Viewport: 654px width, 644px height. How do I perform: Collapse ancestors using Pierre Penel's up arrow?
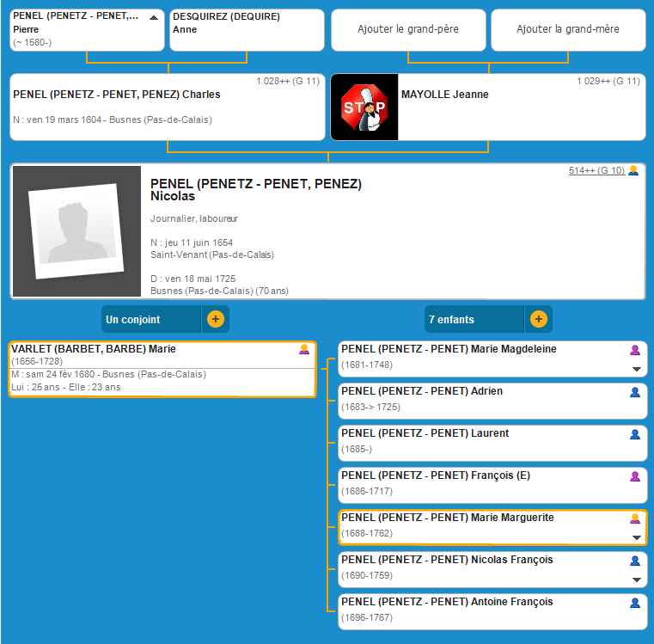click(x=154, y=17)
